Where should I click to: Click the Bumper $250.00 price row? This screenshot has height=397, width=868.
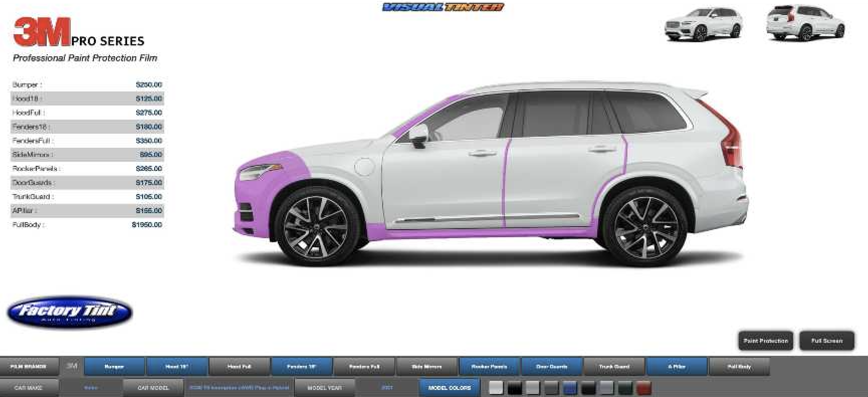point(87,85)
